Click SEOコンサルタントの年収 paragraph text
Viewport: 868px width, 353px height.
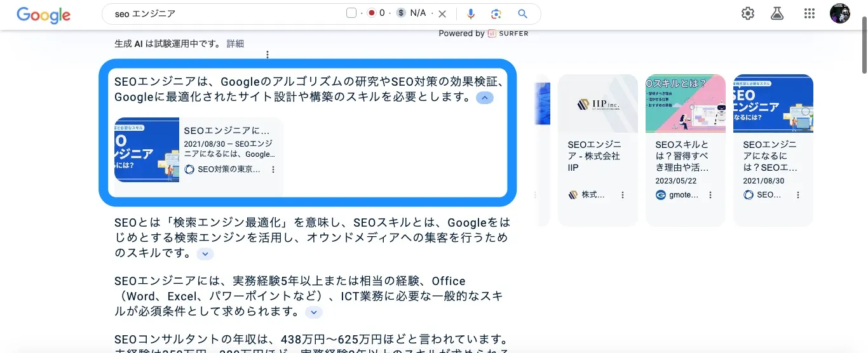click(311, 345)
